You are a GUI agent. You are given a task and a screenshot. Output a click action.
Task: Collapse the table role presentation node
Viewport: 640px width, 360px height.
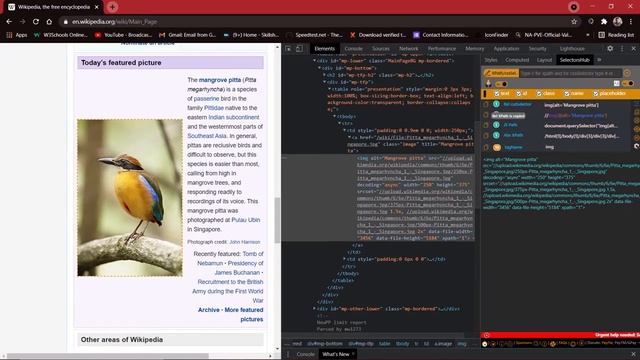tap(329, 89)
